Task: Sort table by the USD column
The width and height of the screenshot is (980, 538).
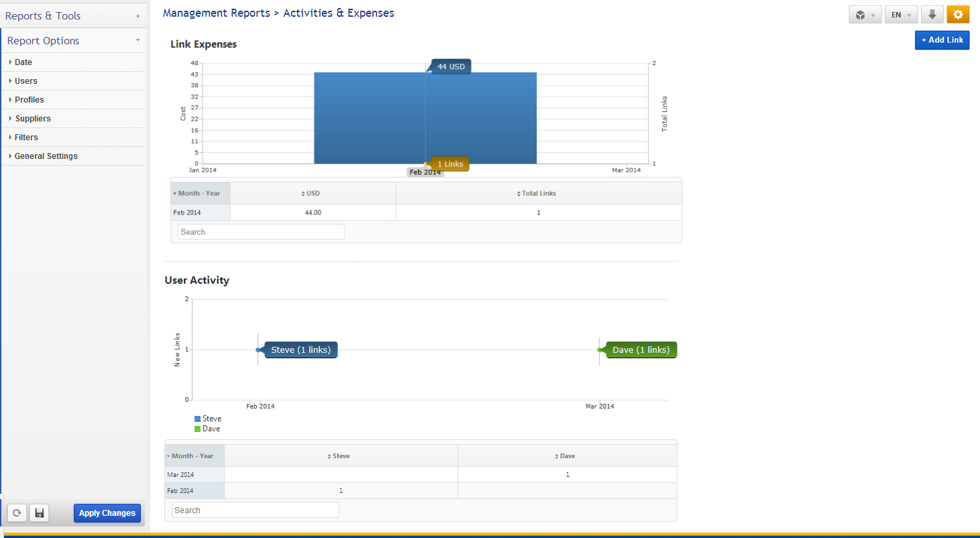Action: point(313,193)
